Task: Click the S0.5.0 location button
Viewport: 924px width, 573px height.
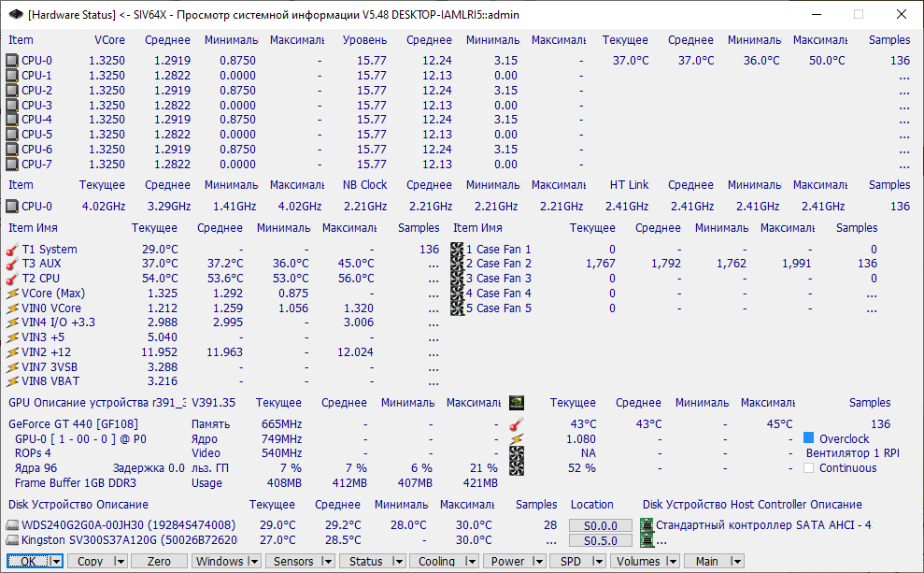Action: tap(601, 540)
